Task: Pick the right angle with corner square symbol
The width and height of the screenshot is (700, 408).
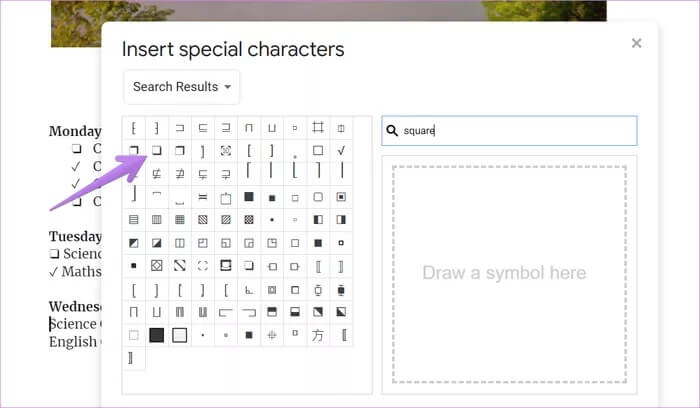Action: tap(249, 289)
